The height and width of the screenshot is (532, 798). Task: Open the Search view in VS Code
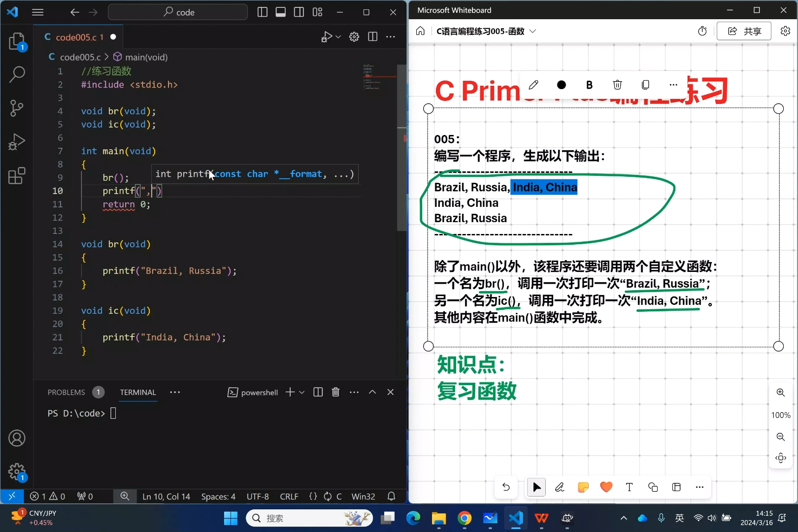pyautogui.click(x=17, y=74)
